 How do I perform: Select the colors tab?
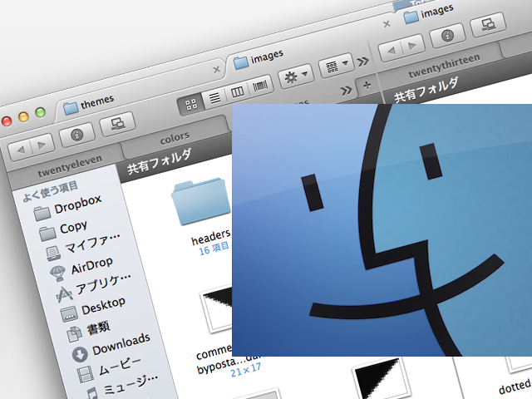tap(175, 139)
